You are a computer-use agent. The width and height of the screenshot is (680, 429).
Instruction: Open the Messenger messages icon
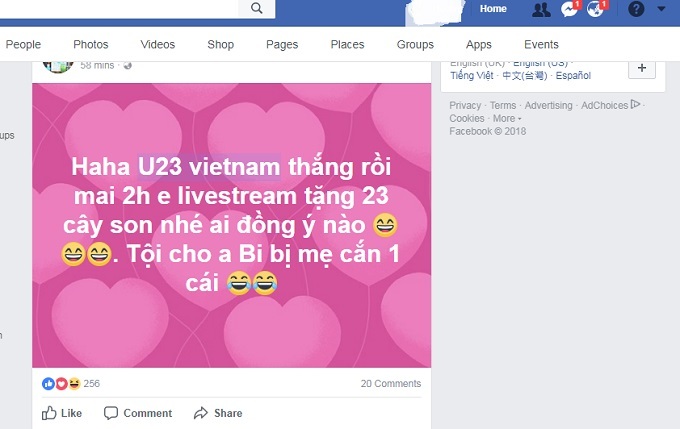click(x=569, y=9)
